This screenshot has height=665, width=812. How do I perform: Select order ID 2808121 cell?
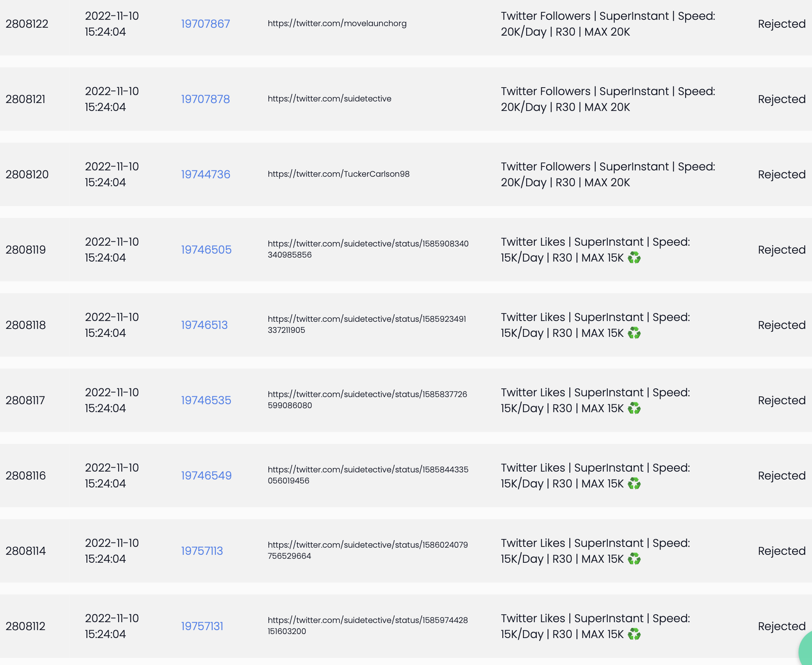click(25, 99)
